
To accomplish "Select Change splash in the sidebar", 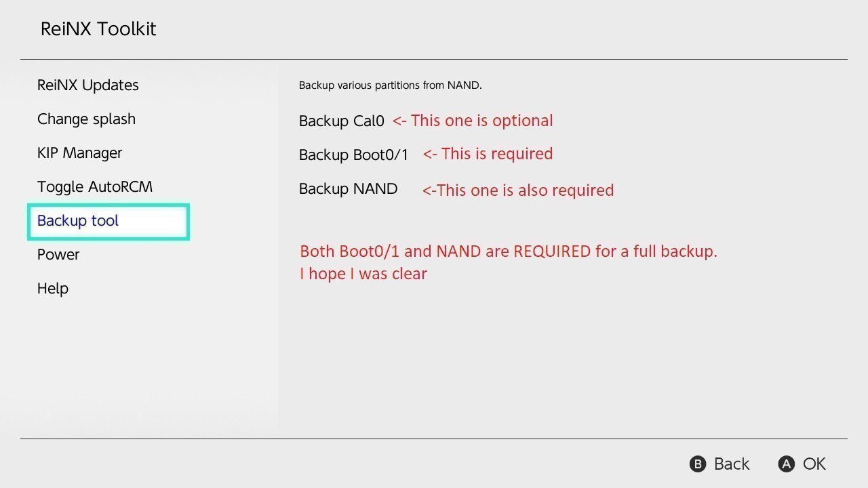I will coord(86,119).
